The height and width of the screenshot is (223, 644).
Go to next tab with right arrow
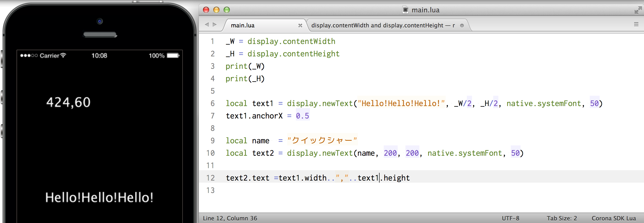click(215, 25)
